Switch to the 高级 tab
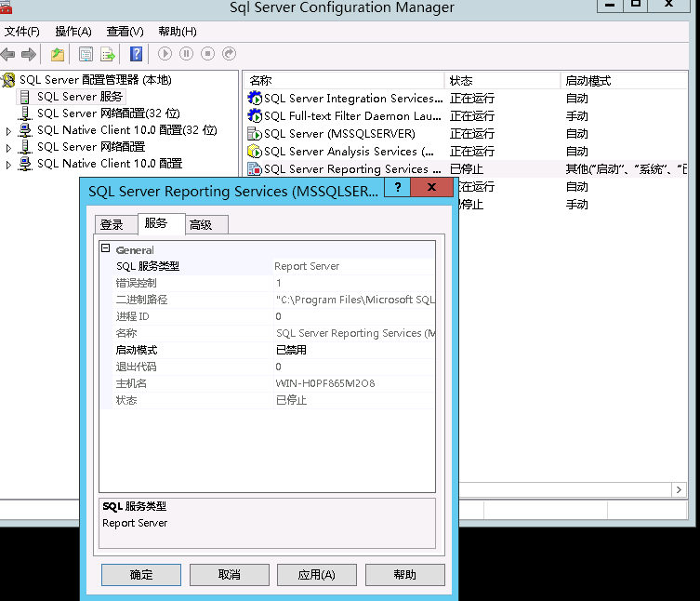Viewport: 700px width, 601px height. point(206,225)
